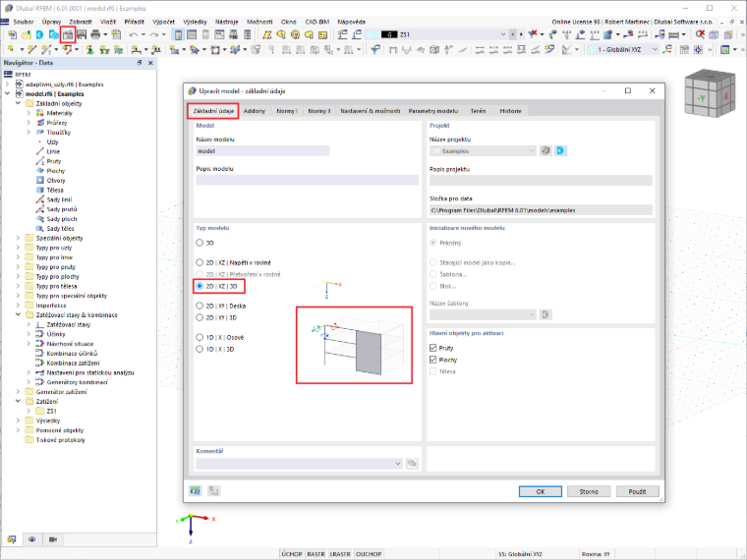Toggle OUCHOP in the status bar
This screenshot has width=747, height=560.
[369, 554]
